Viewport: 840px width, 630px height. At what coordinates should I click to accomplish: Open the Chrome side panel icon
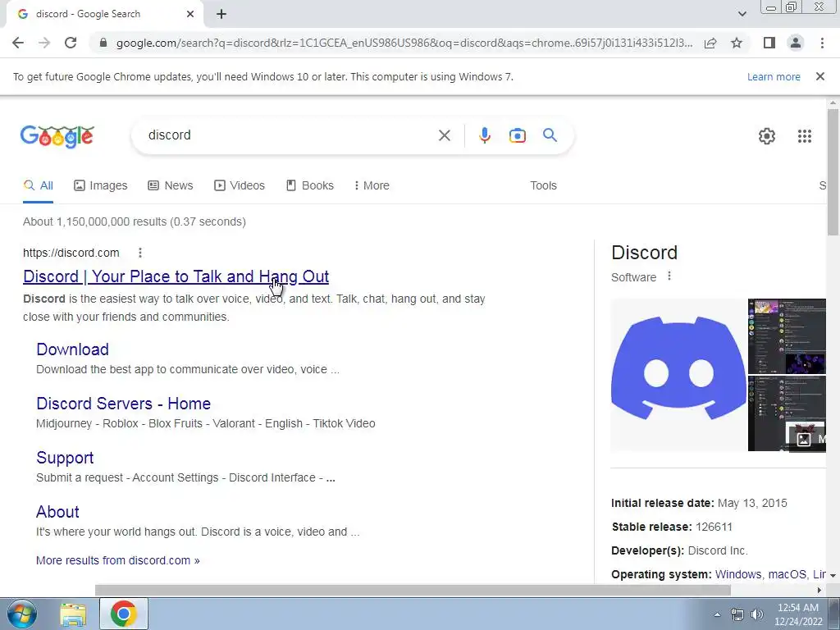[x=769, y=43]
